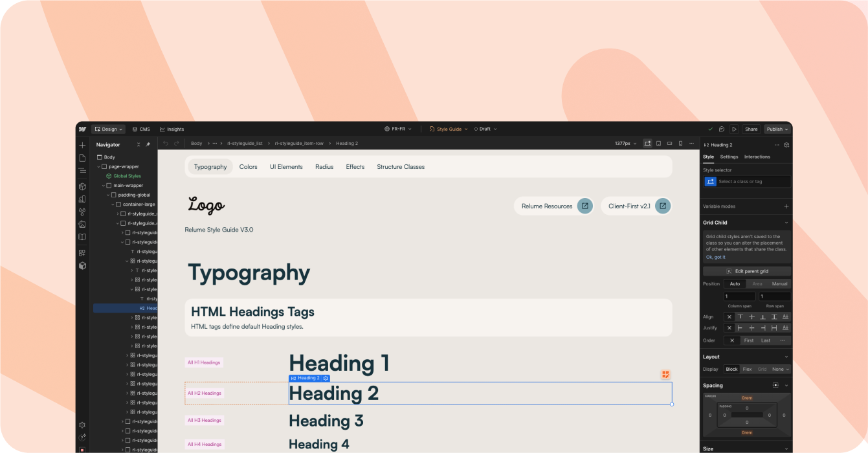The image size is (868, 453).
Task: Set Display to Flex
Action: tap(747, 369)
